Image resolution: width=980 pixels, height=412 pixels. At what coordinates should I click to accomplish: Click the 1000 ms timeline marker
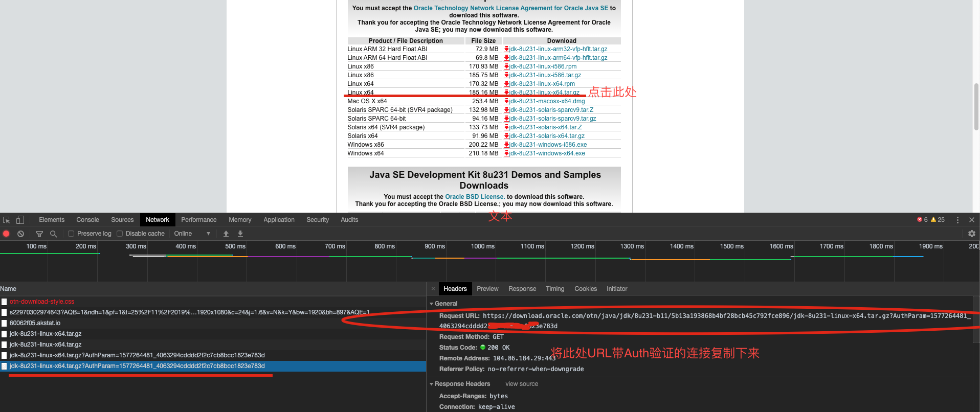[x=482, y=246]
